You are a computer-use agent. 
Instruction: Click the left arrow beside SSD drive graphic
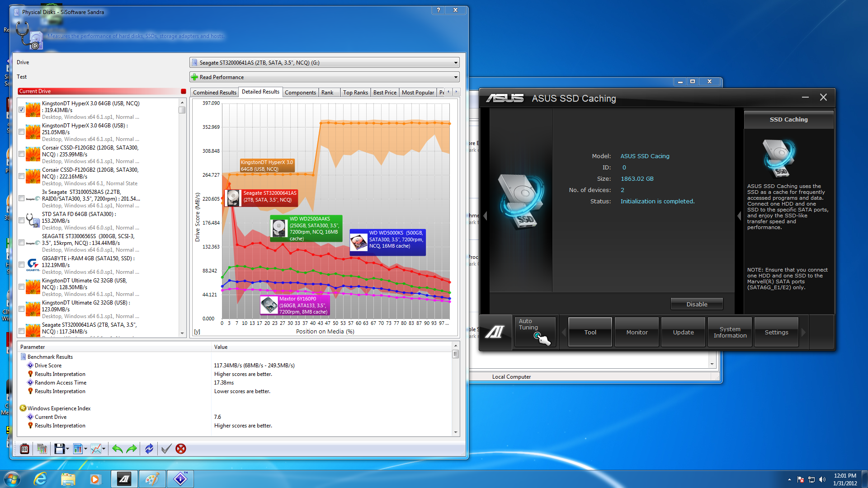pos(485,216)
